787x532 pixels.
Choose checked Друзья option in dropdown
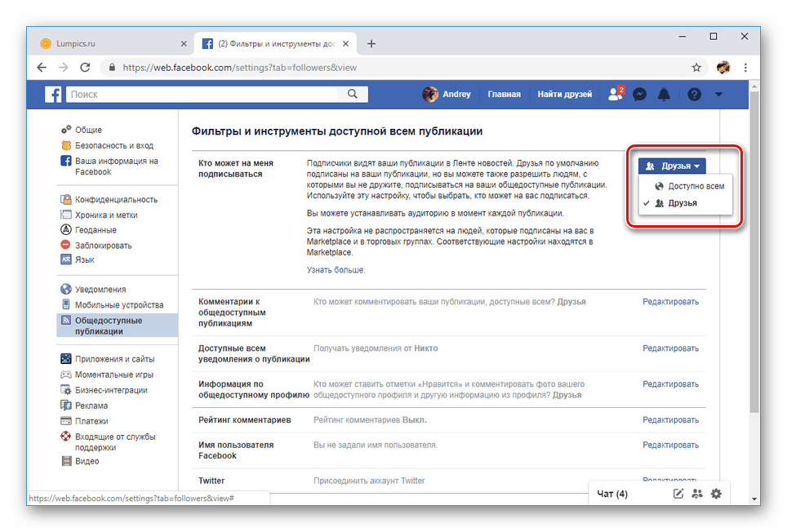pyautogui.click(x=685, y=203)
